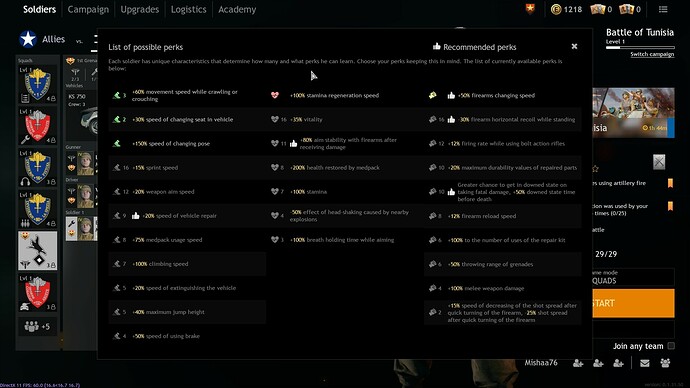Open the friends group icon
The image size is (690, 388).
pyautogui.click(x=665, y=363)
